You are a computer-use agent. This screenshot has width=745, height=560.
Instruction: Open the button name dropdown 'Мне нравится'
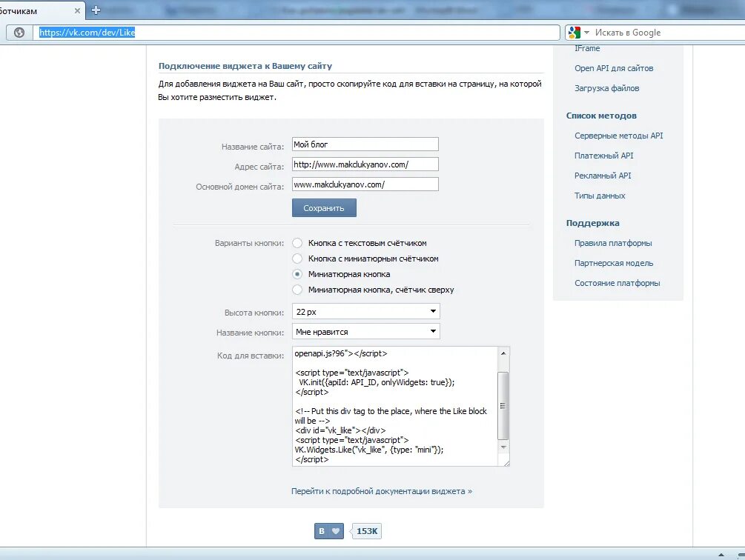366,331
